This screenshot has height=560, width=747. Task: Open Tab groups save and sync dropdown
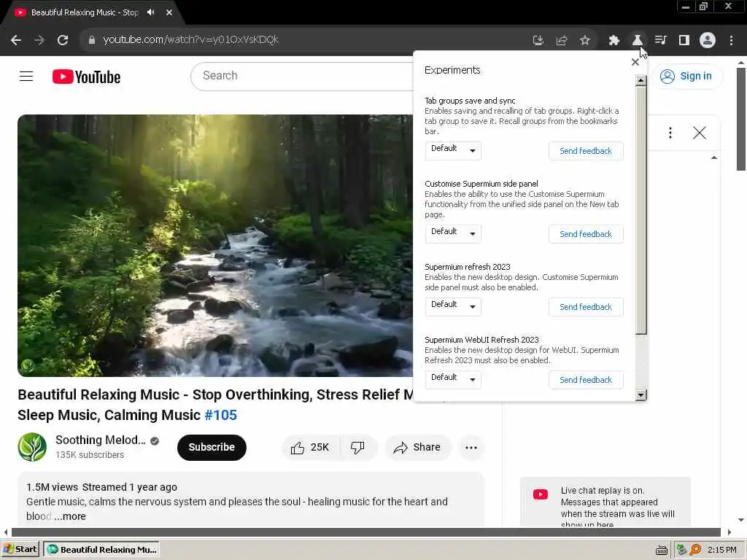pyautogui.click(x=453, y=150)
